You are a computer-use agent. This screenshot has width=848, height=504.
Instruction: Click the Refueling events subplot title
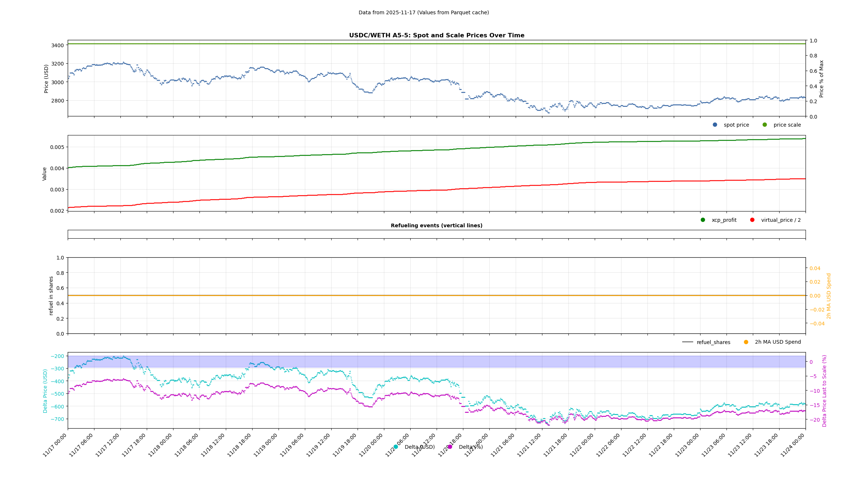(x=436, y=225)
